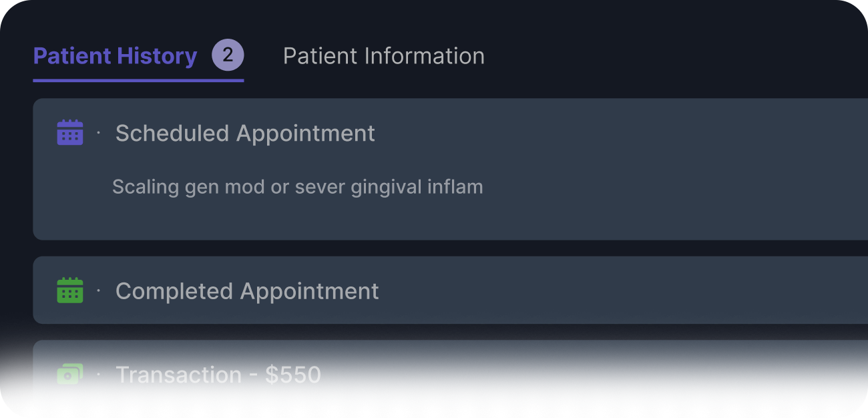Click the green money icon beside Transaction
This screenshot has width=868, height=418.
(70, 374)
